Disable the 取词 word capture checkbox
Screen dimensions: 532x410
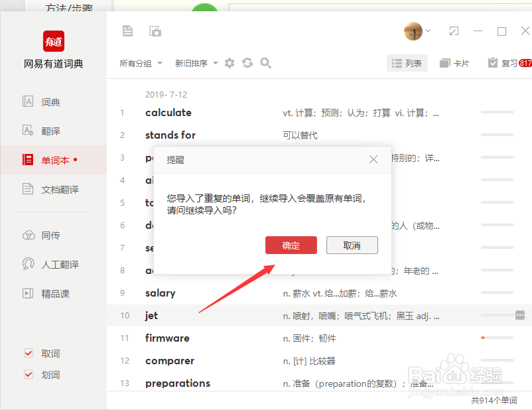tap(28, 354)
